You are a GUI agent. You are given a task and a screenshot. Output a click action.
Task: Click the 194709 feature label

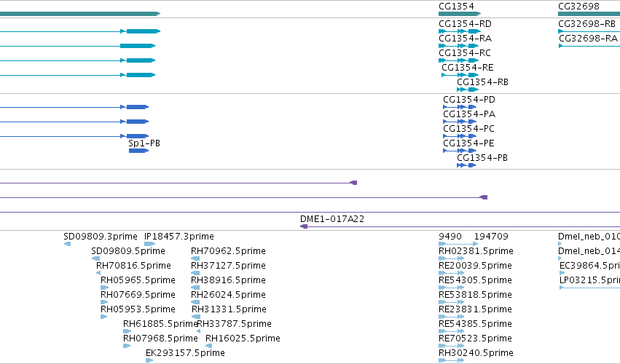pos(491,237)
